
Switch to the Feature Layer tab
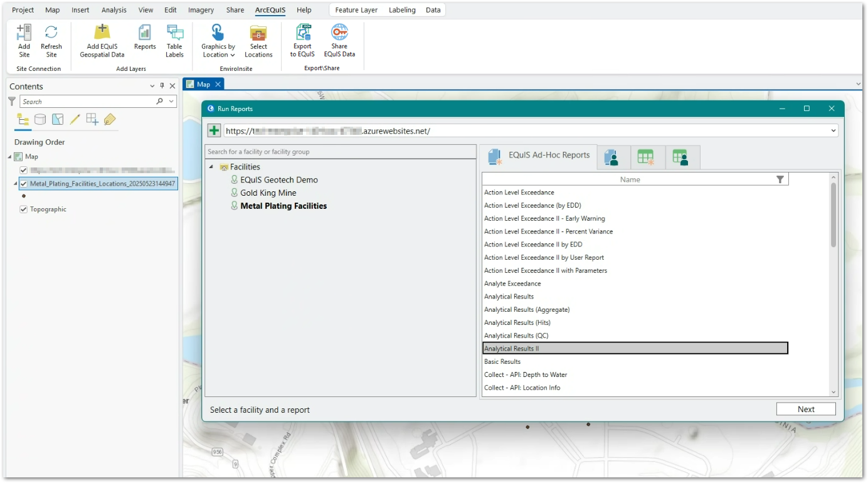point(356,10)
